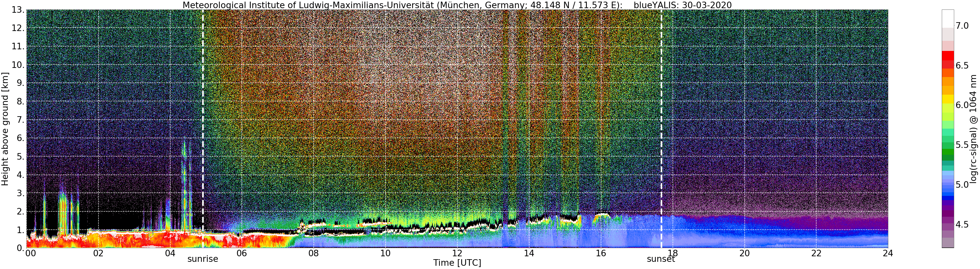Screen dimensions: 980x269
Task: Click the x-axis tick label '22'
Action: click(816, 253)
